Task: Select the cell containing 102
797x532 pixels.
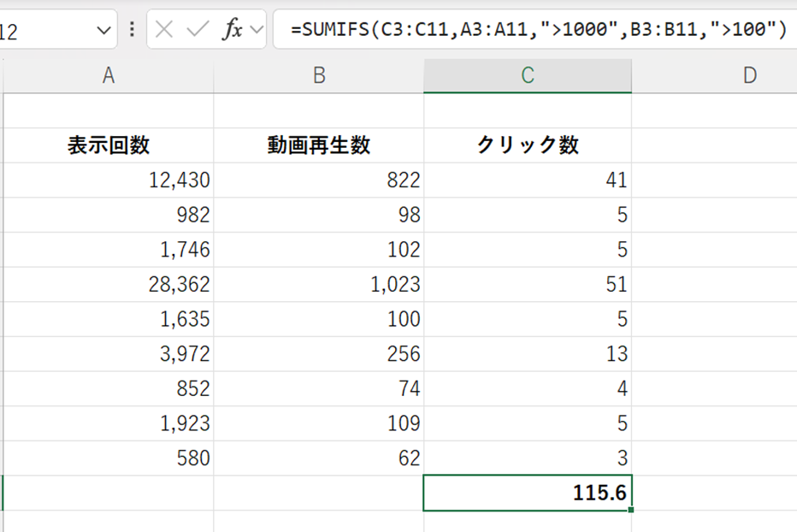Action: coord(319,250)
